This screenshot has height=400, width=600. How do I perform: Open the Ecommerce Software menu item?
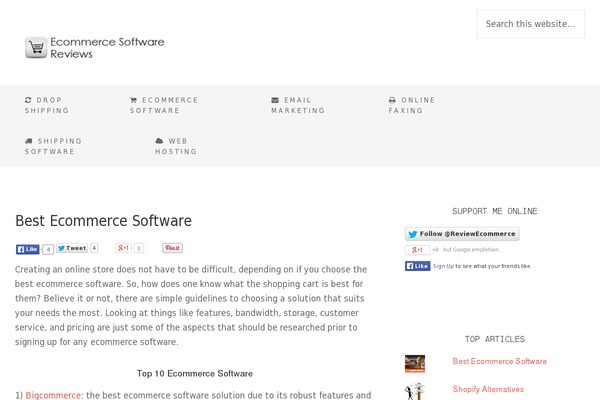pos(164,105)
